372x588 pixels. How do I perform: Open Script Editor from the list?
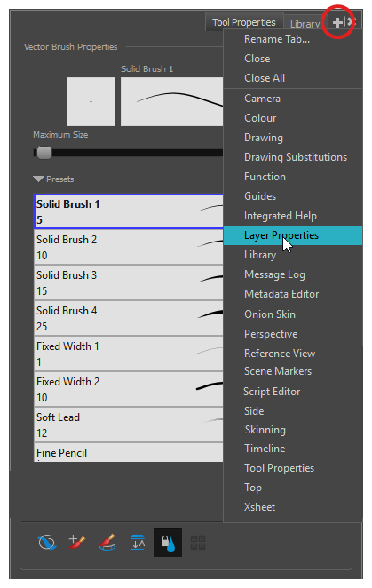[x=272, y=392]
